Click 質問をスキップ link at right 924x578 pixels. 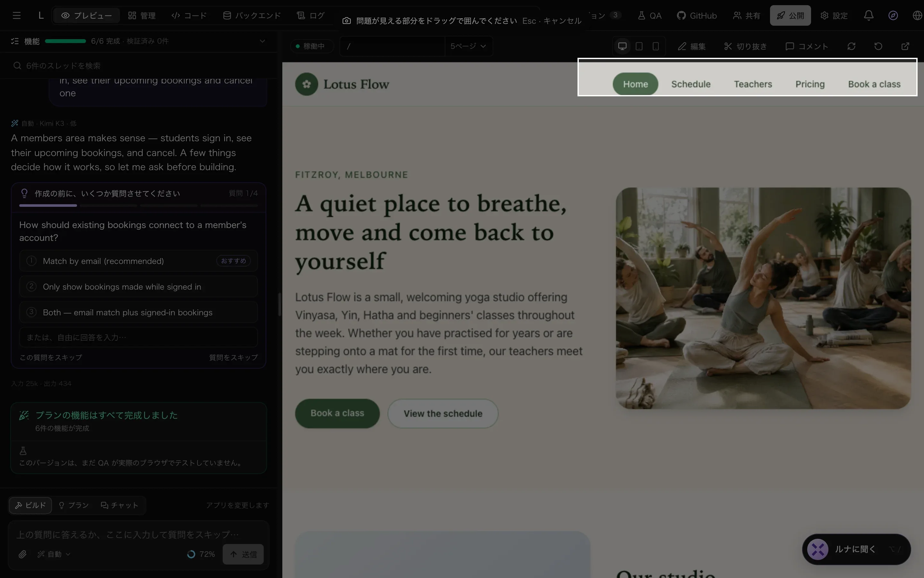[x=233, y=357]
